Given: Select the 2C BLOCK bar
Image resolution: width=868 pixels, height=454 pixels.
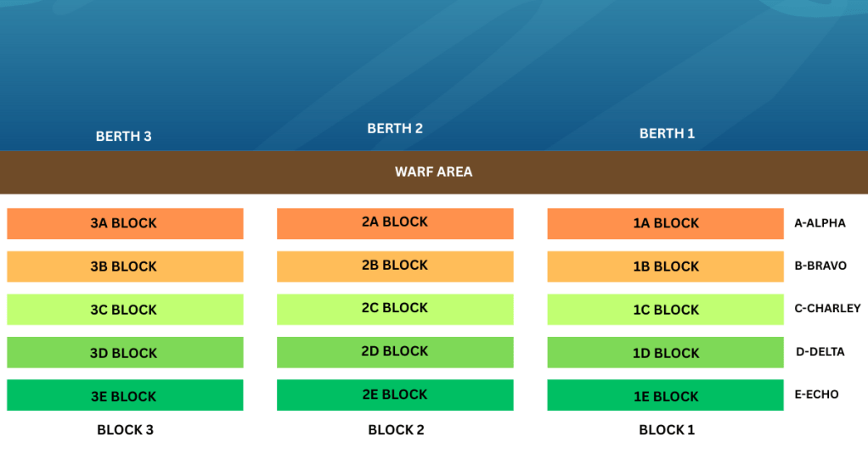Looking at the screenshot, I should pyautogui.click(x=395, y=310).
